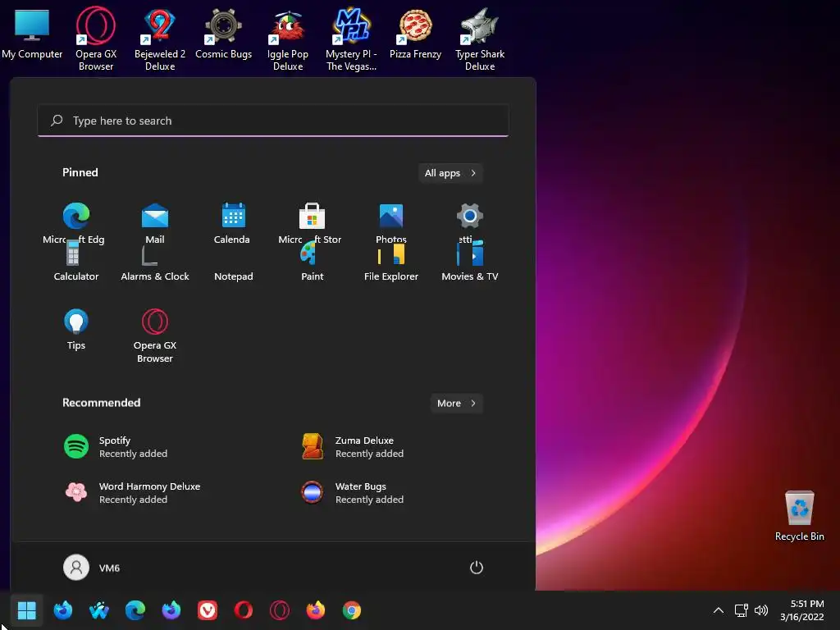This screenshot has height=630, width=840.
Task: Open red Opera browser on taskbar
Action: [243, 610]
